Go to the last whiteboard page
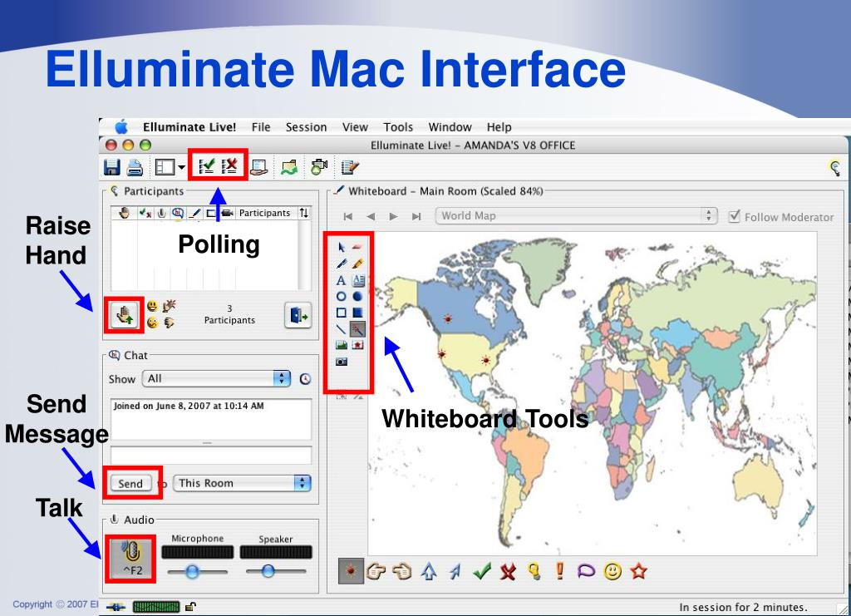Image resolution: width=851 pixels, height=616 pixels. [416, 216]
